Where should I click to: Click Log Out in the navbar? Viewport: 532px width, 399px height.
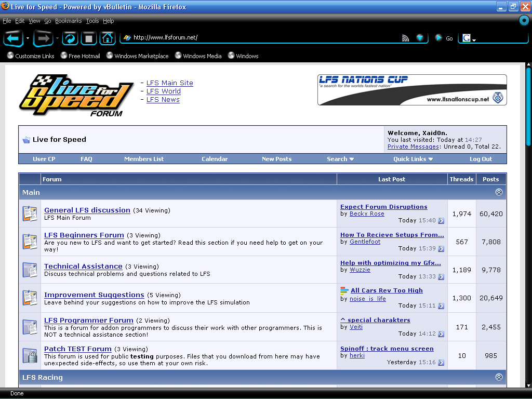point(481,159)
